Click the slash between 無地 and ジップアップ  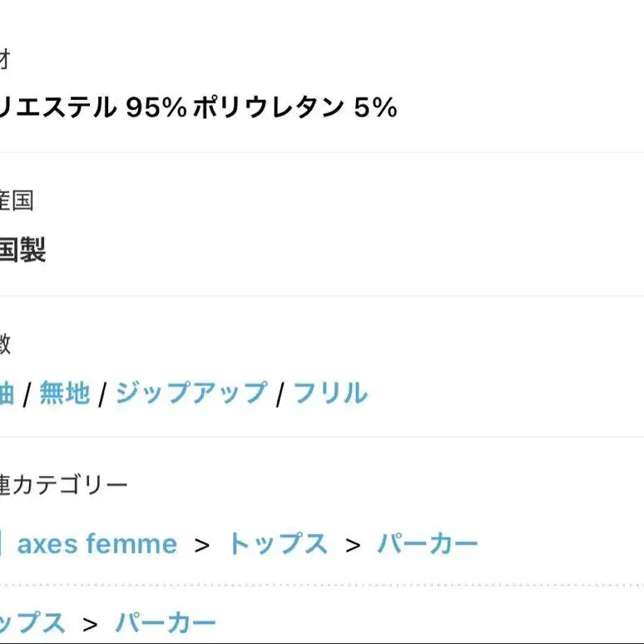pos(102,394)
